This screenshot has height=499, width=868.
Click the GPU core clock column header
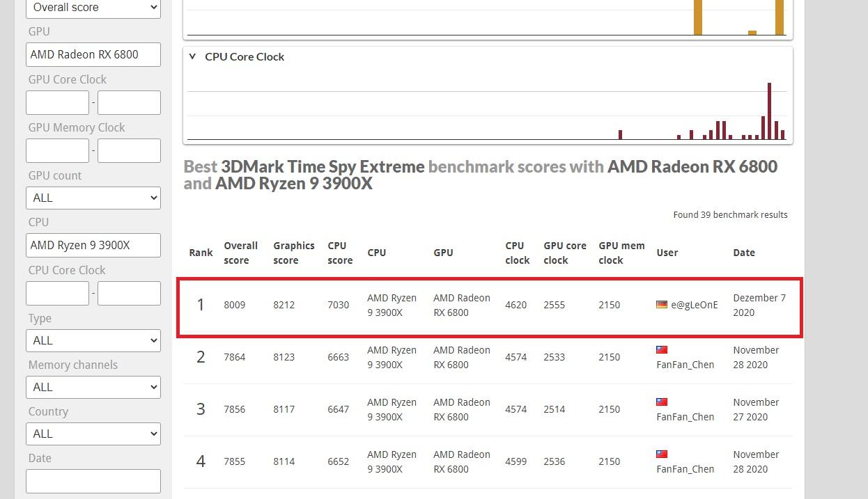pos(565,253)
